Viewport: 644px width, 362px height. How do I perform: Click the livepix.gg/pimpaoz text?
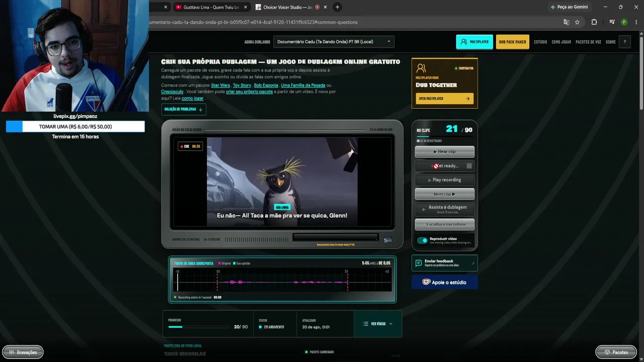(75, 116)
